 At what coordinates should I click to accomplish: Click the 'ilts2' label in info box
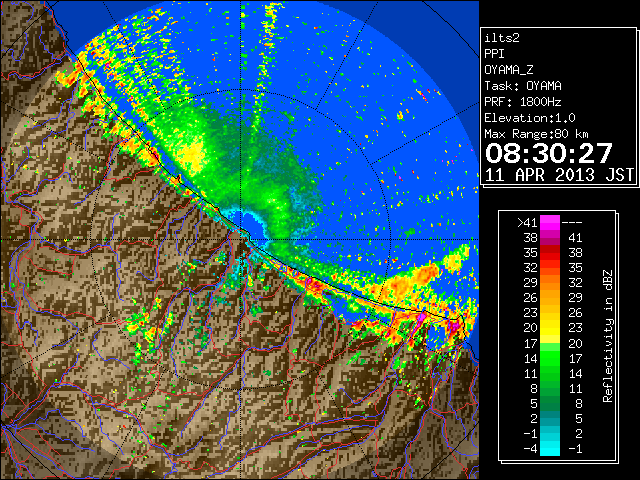(x=502, y=38)
